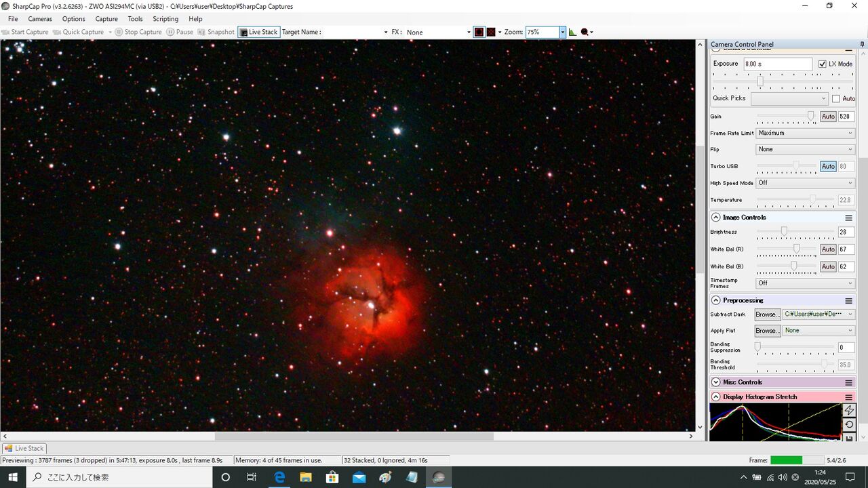This screenshot has width=868, height=488.
Task: Collapse the Display Histogram Stretch section
Action: [x=715, y=397]
